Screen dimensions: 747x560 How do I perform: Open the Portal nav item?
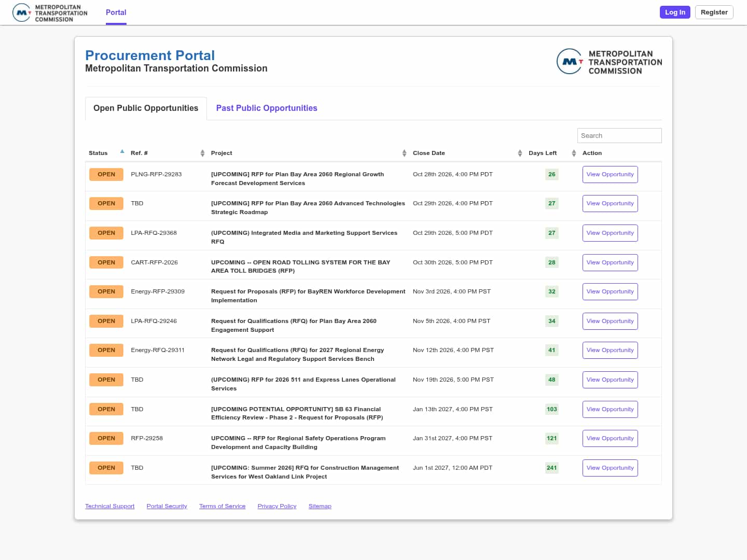116,12
